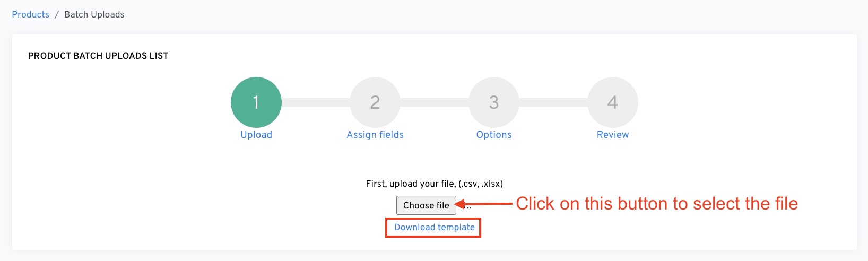
Task: Open the Upload step label
Action: [x=256, y=135]
